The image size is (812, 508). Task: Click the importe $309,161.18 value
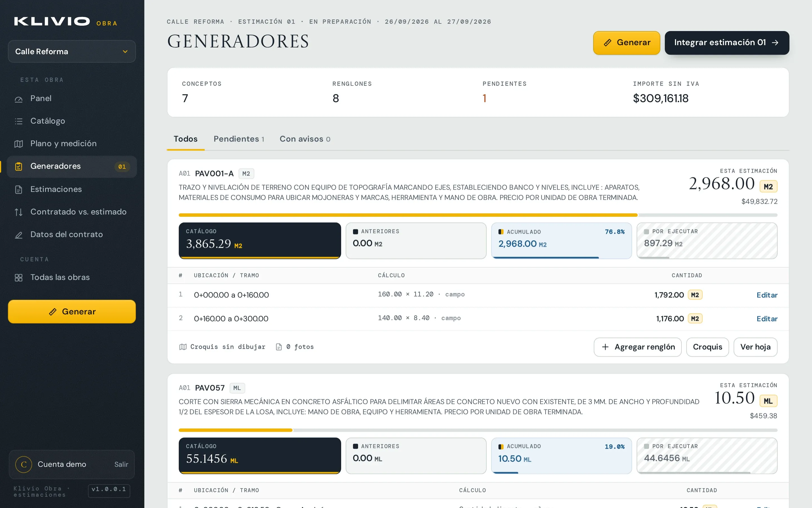tap(660, 98)
